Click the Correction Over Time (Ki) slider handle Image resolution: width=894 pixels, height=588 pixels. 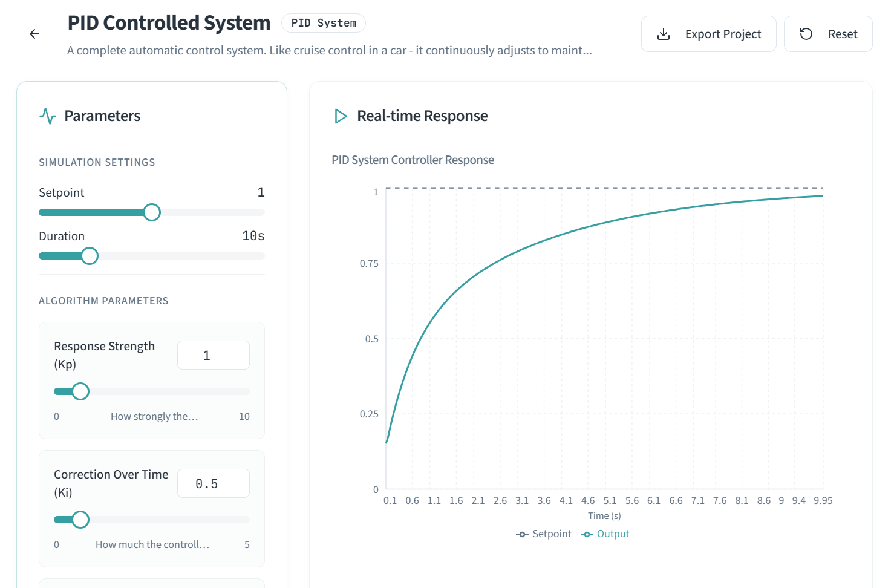click(x=80, y=520)
